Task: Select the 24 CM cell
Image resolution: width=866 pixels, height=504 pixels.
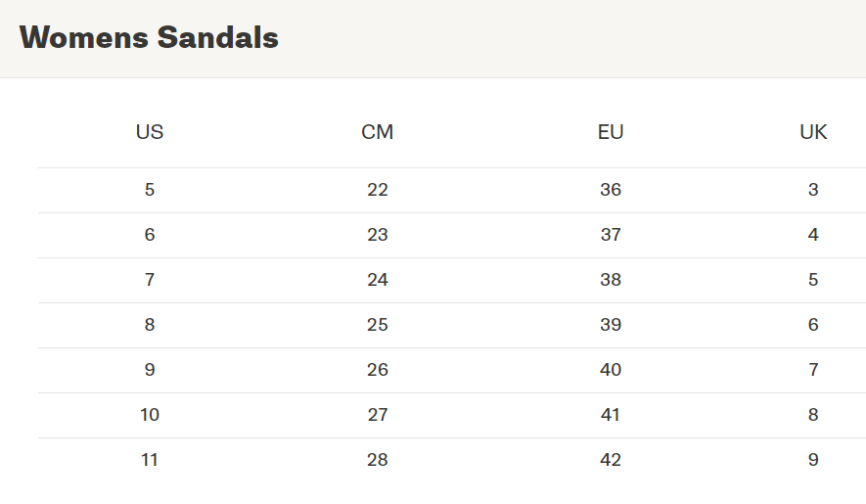Action: click(377, 280)
